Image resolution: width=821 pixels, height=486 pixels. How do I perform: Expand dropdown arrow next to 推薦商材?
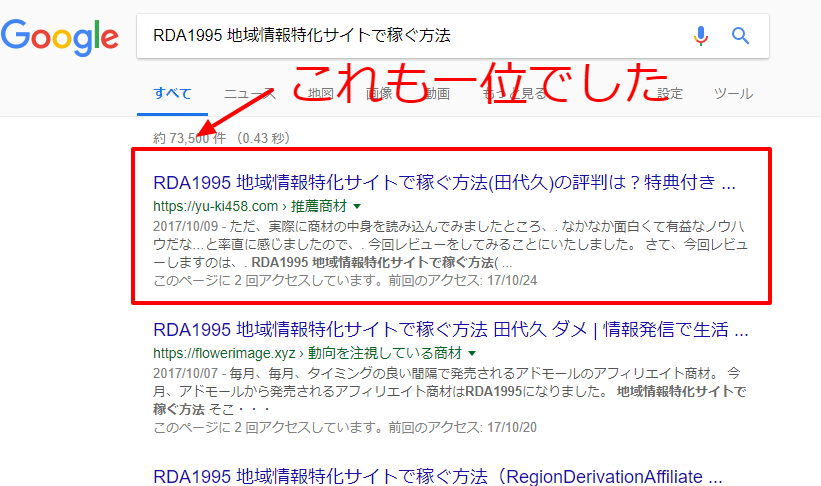click(x=357, y=206)
